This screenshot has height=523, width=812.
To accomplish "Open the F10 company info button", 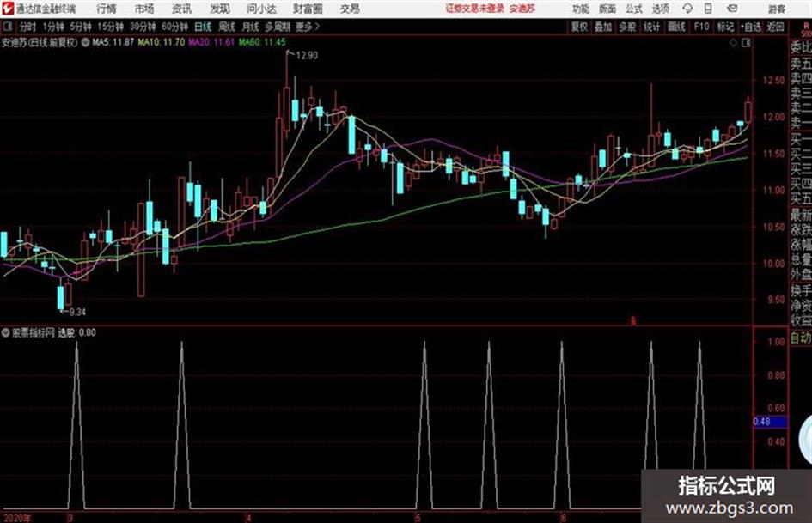I will [701, 27].
